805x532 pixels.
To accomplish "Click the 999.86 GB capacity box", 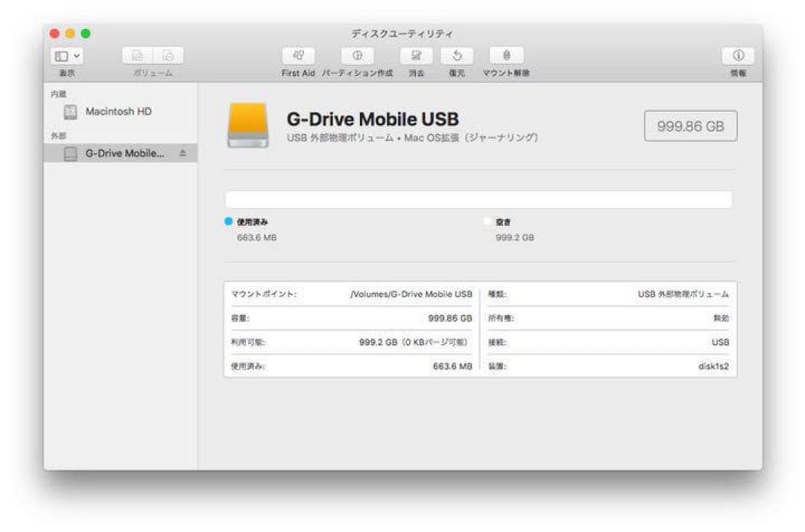I will pos(690,126).
